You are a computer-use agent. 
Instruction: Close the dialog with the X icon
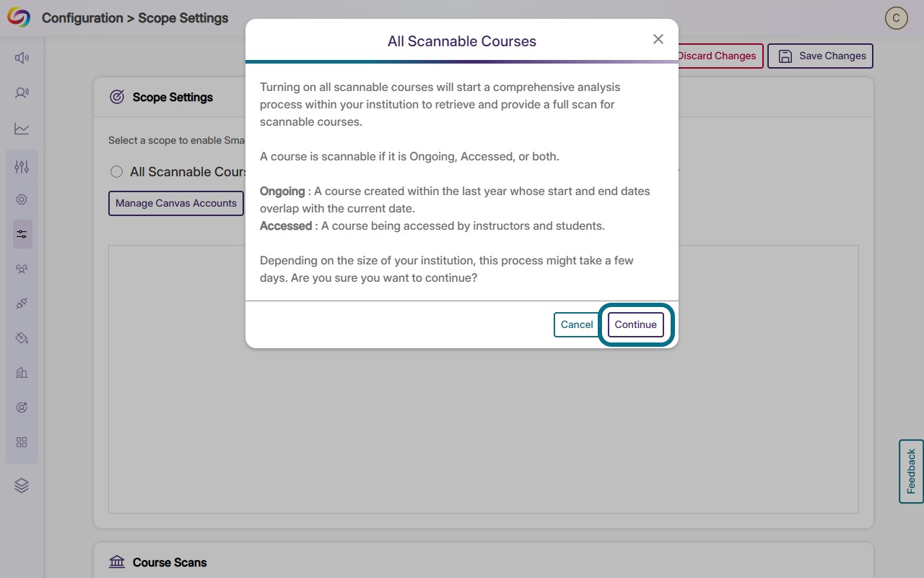[x=658, y=39]
